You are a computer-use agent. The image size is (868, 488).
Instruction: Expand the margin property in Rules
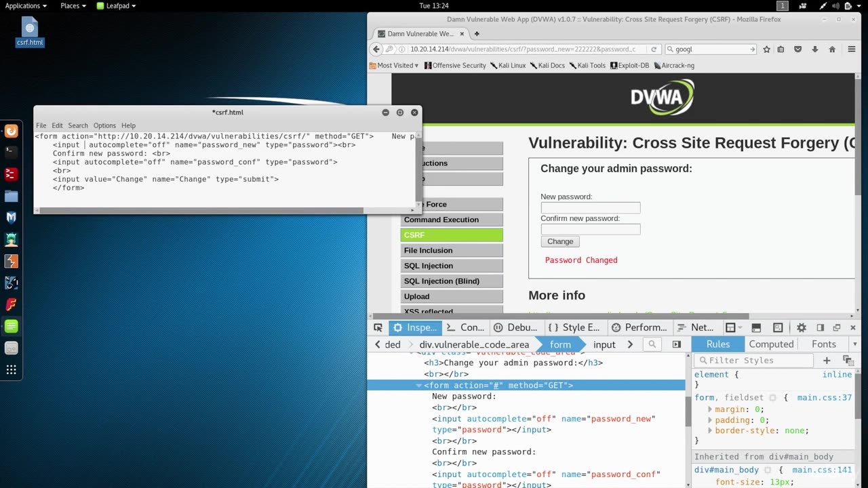[710, 409]
